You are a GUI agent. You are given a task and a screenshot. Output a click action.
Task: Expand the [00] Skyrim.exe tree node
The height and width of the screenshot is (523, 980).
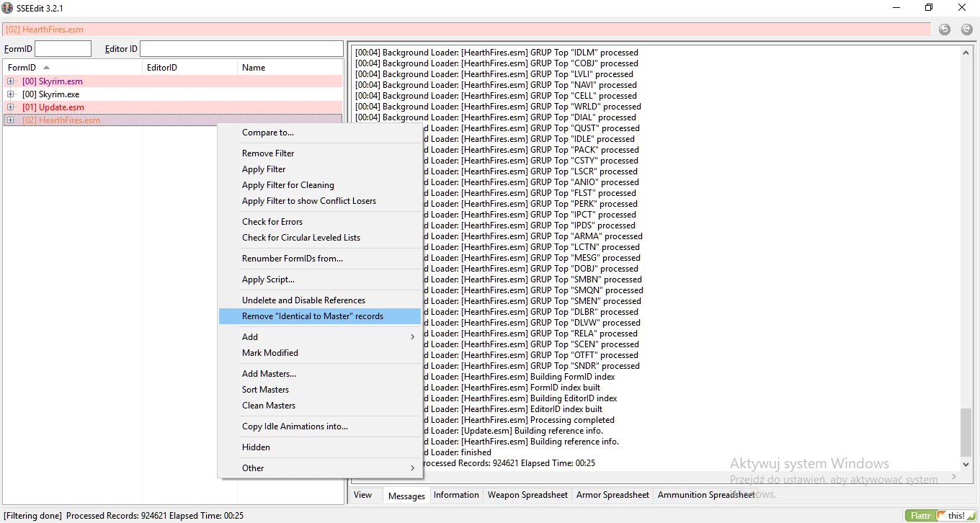point(10,94)
